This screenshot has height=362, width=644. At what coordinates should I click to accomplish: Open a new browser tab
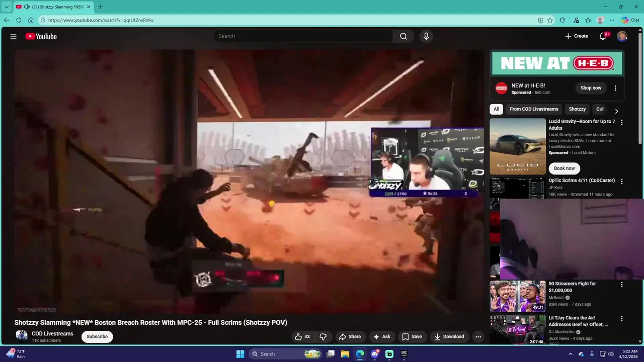click(101, 7)
